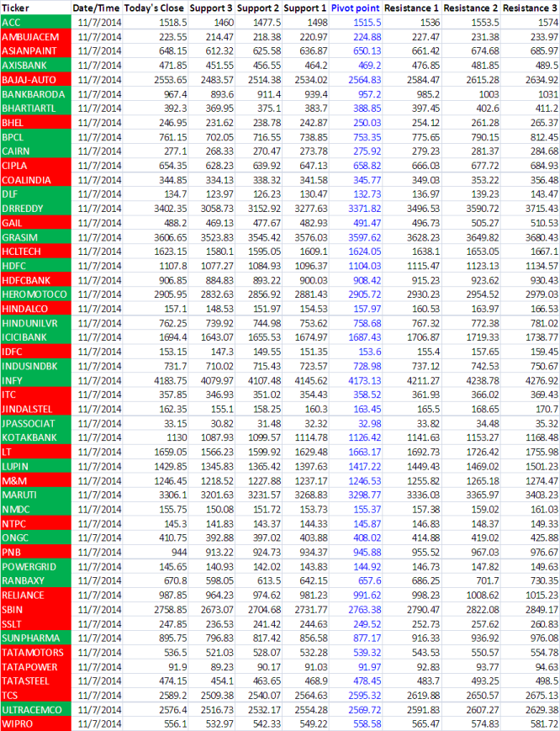Click CAIRN support 3 value 268.33
This screenshot has width=560, height=731.
[x=219, y=151]
